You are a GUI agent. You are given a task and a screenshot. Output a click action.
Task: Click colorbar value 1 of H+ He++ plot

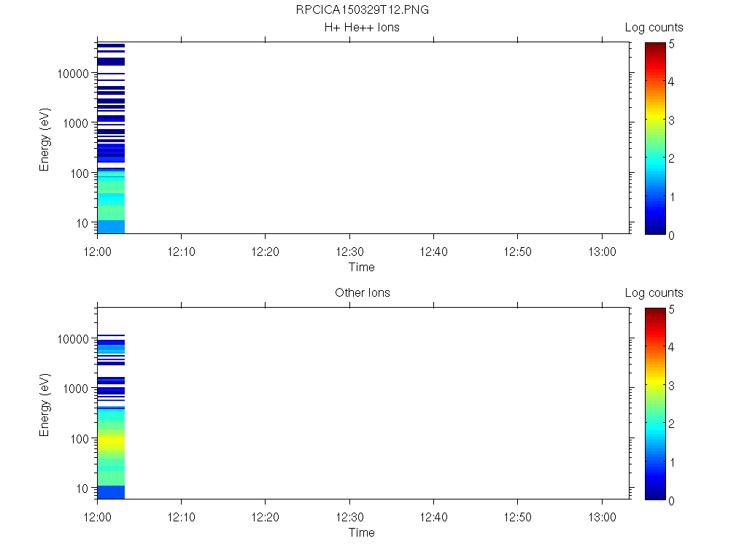tap(672, 197)
